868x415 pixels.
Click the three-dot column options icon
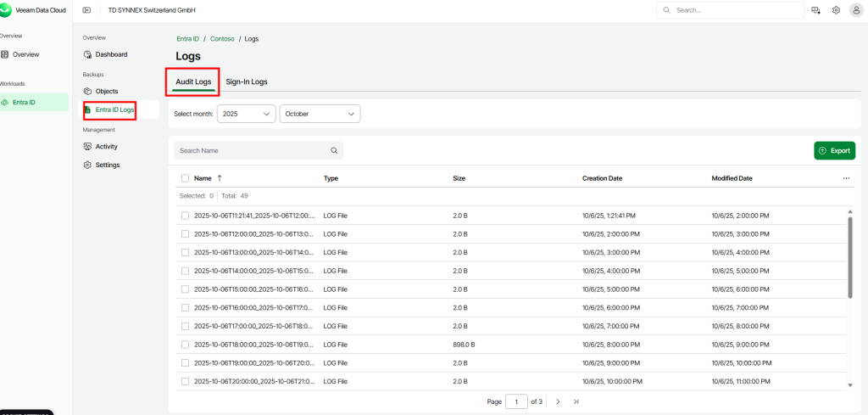846,178
